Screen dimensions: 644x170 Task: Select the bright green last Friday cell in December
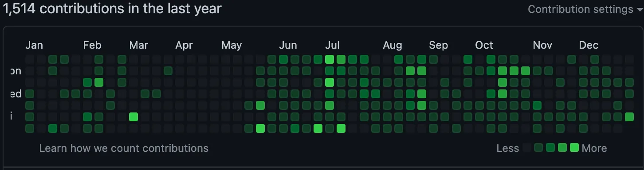coord(629,117)
